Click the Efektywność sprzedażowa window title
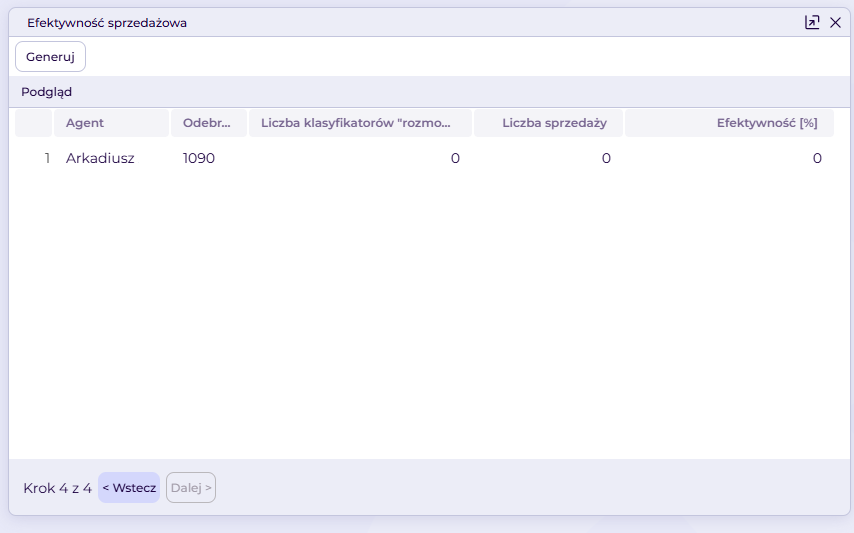The height and width of the screenshot is (533, 854). 107,23
